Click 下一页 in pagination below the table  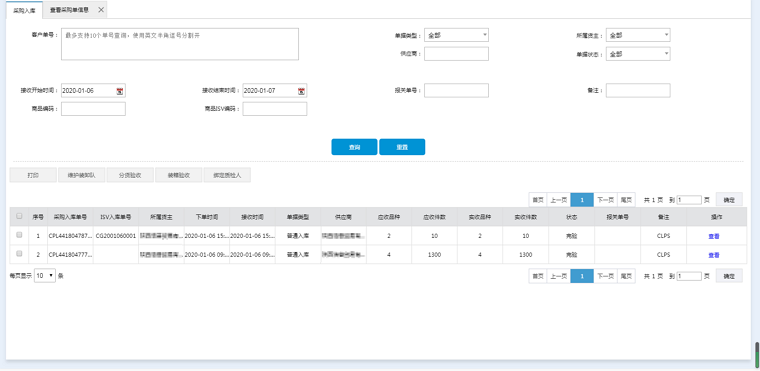605,276
